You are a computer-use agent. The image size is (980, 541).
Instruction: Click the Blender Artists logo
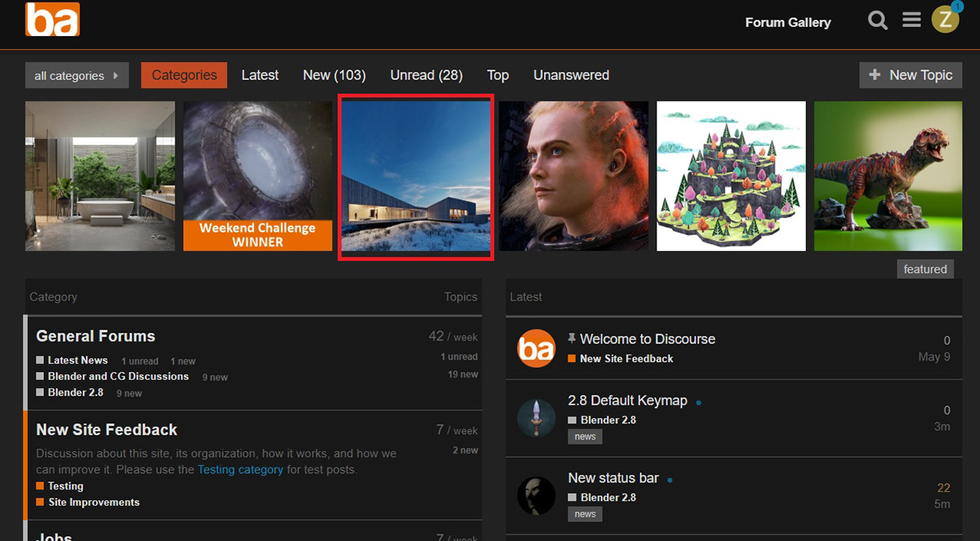(x=52, y=20)
